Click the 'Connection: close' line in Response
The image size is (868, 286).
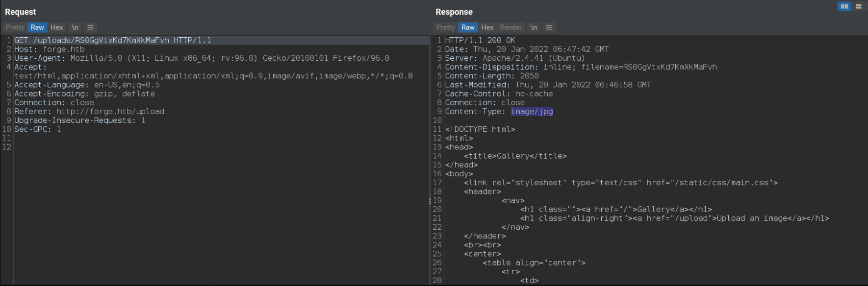[485, 102]
